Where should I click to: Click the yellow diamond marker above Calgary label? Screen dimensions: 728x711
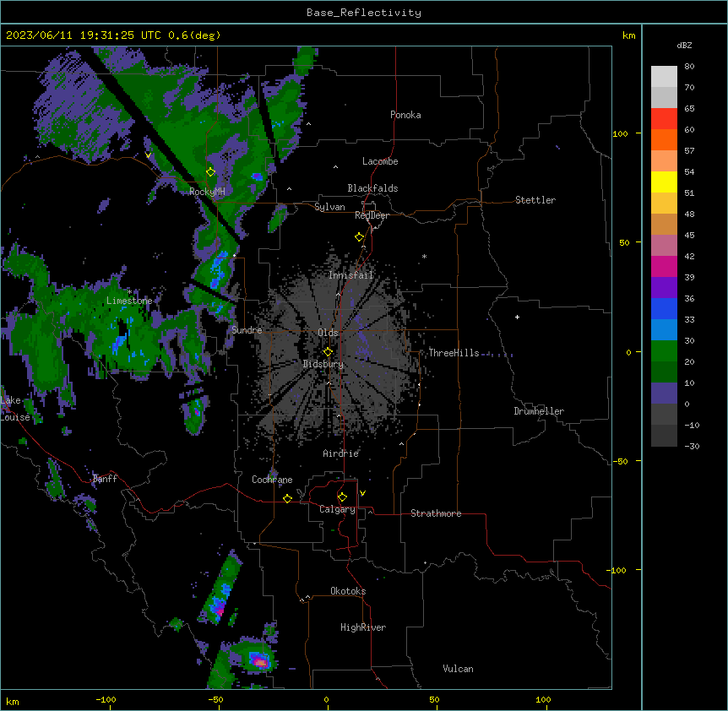tap(342, 497)
